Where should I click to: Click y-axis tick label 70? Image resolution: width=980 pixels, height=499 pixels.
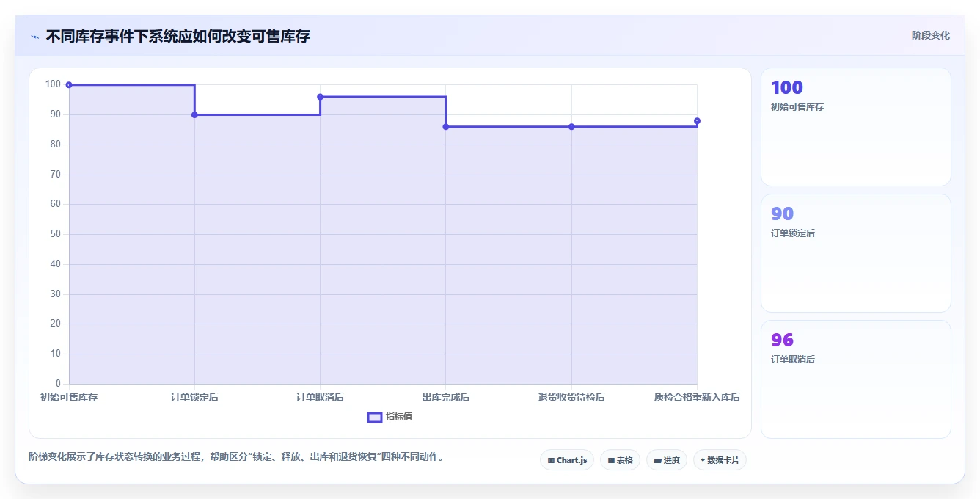click(x=56, y=175)
